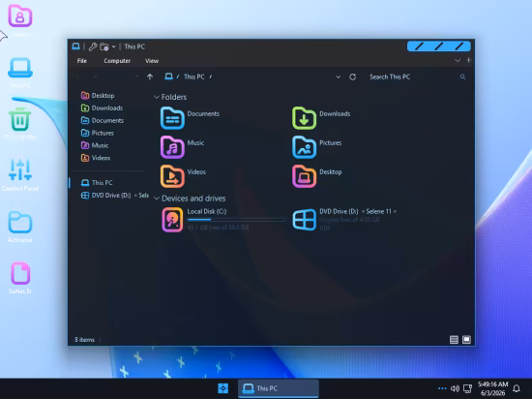This screenshot has width=532, height=399.
Task: Open the Activator folder on desktop
Action: click(x=20, y=222)
